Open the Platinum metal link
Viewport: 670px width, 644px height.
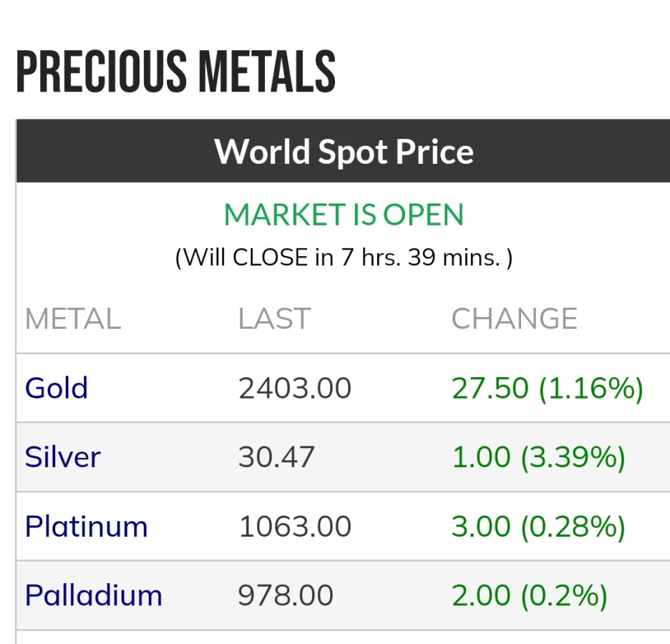[x=86, y=527]
